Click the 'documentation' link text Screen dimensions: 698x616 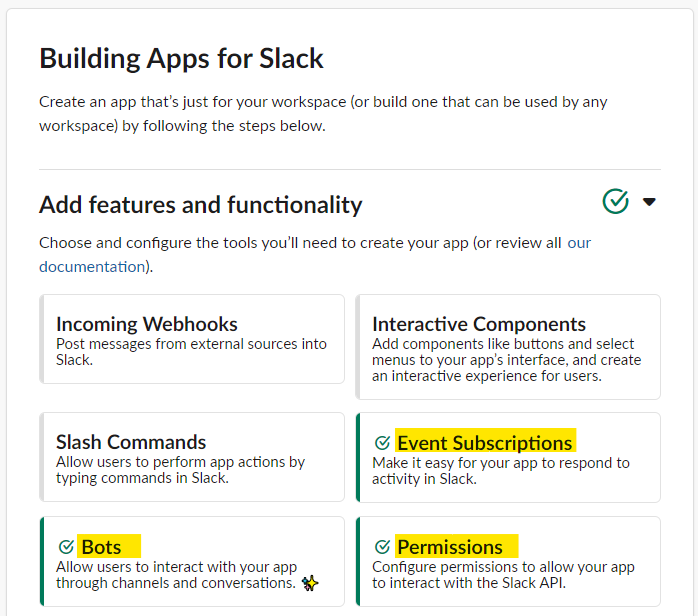tap(92, 267)
